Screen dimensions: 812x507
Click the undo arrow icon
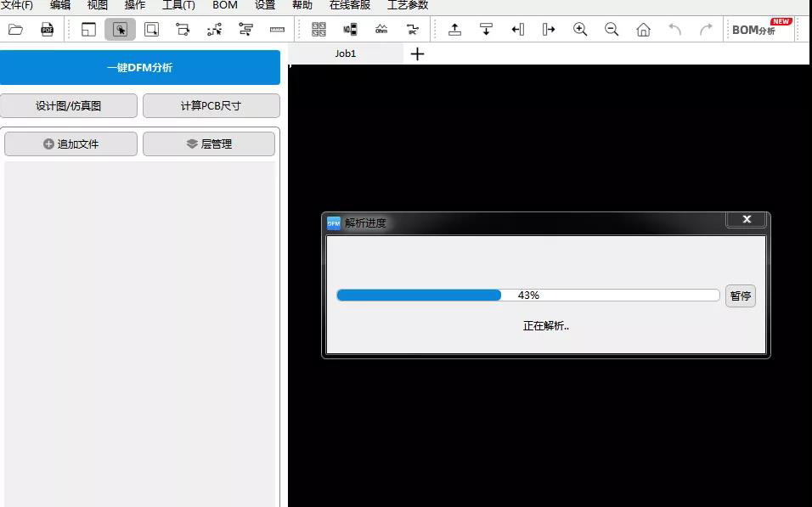click(675, 29)
